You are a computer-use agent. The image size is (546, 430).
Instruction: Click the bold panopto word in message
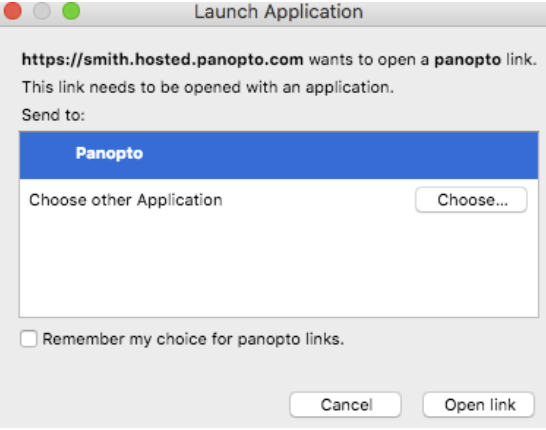(x=467, y=60)
